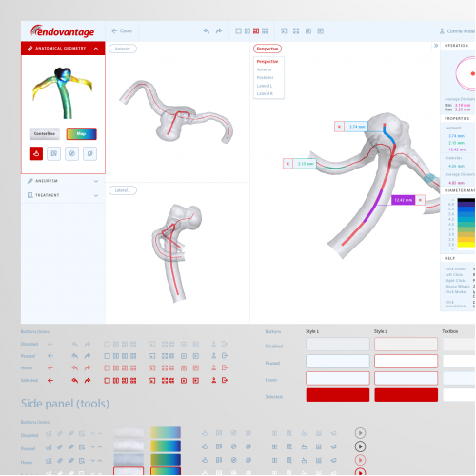The height and width of the screenshot is (476, 476).
Task: Click the red Selected Style 2 button sample
Action: coord(407,395)
